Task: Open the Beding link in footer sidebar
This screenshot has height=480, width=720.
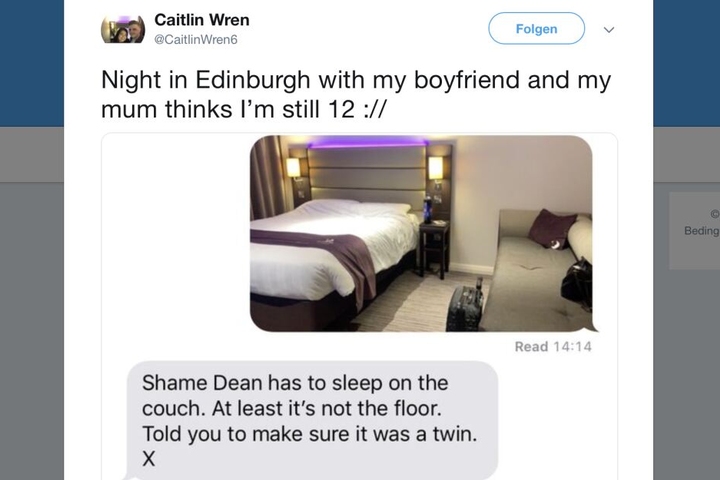Action: pyautogui.click(x=701, y=231)
